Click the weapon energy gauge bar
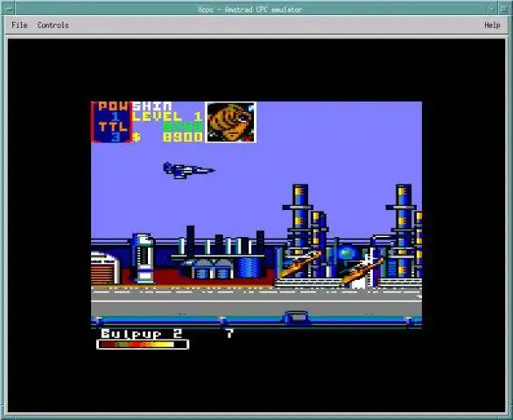513x420 pixels. click(143, 345)
